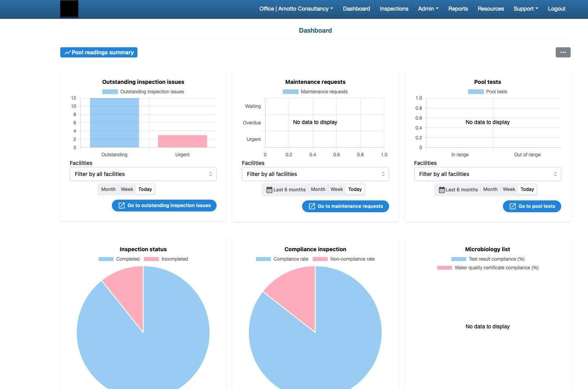Click the chart icon on Pool readings summary
The width and height of the screenshot is (588, 389).
point(67,52)
